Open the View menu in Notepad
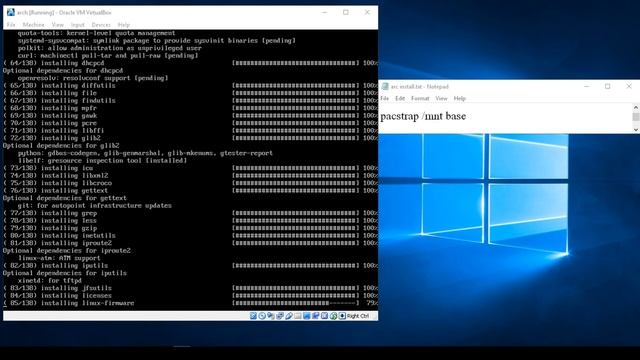Viewport: 640px width, 360px height. [441, 98]
